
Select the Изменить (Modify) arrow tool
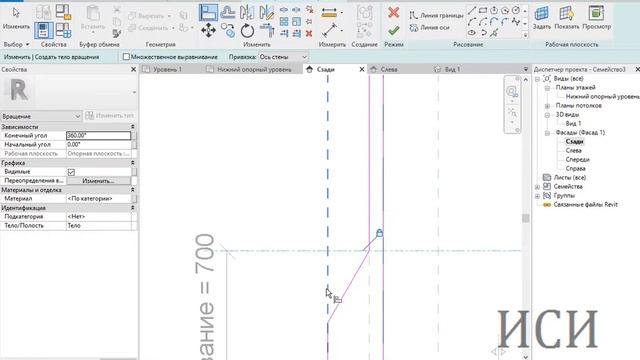(x=16, y=18)
